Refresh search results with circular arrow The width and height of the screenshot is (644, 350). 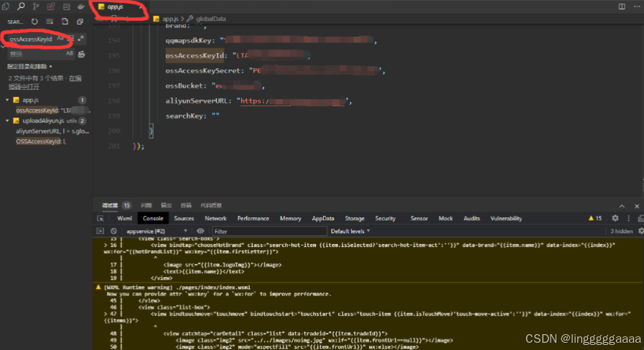point(34,22)
